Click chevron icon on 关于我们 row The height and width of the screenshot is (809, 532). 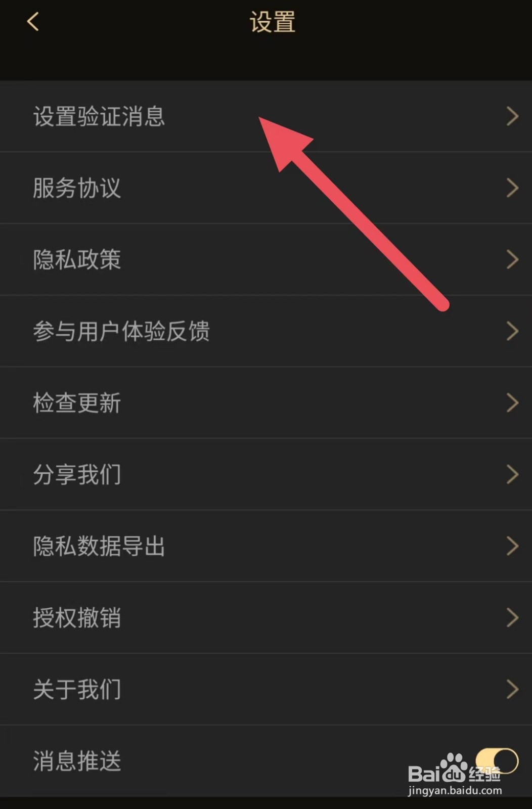tap(513, 690)
